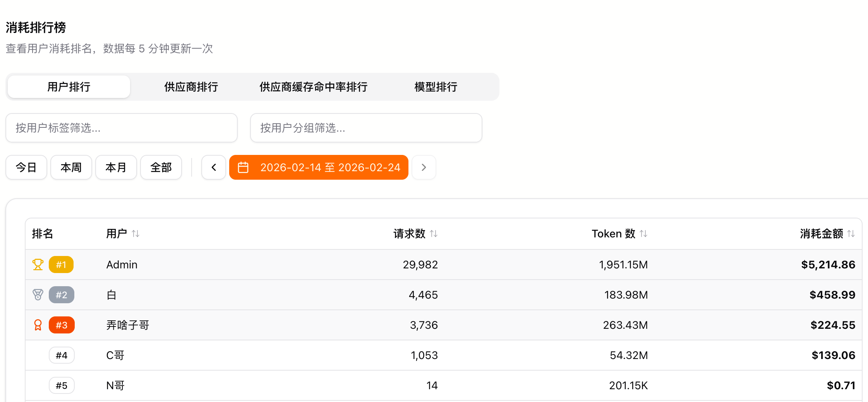Sort by 用户 column using sort arrows
The width and height of the screenshot is (868, 402).
tap(136, 234)
